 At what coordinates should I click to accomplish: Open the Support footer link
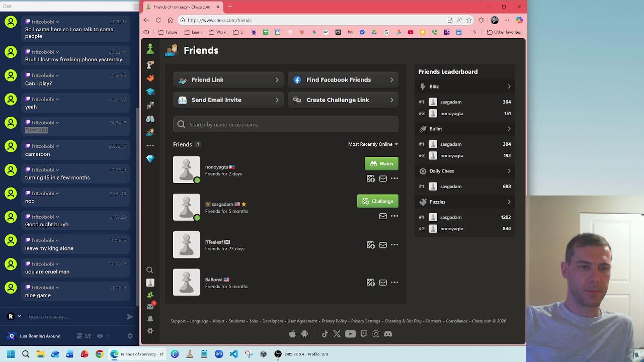click(178, 321)
